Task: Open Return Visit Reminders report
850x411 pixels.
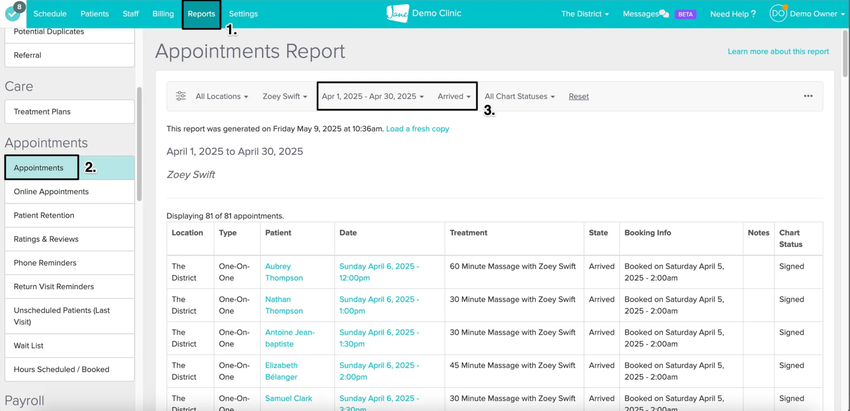Action: 69,287
